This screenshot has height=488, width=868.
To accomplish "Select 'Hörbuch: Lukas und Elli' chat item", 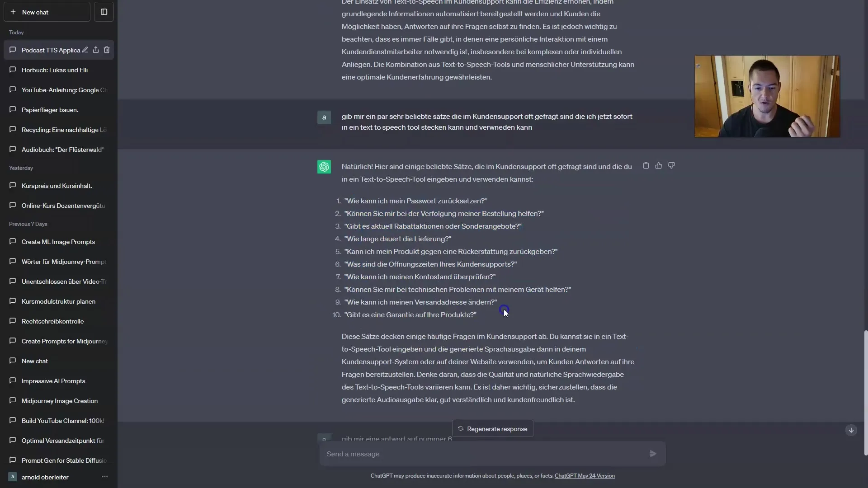I will [54, 70].
